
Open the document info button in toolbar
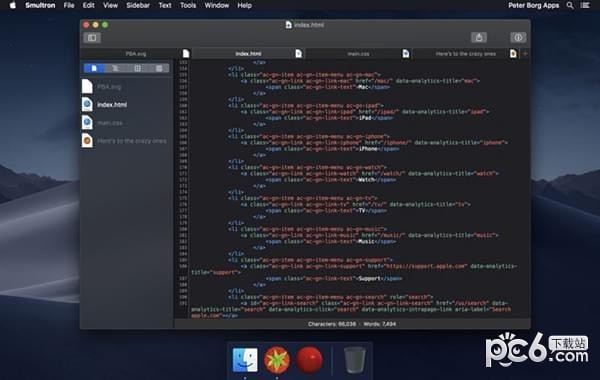(518, 37)
